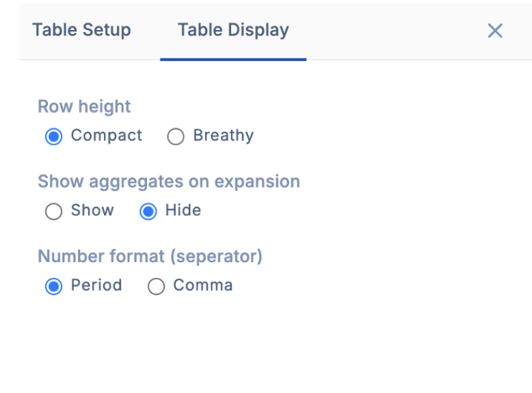Screen dimensions: 532x393
Task: Click the 'Hide' option label text
Action: click(183, 210)
